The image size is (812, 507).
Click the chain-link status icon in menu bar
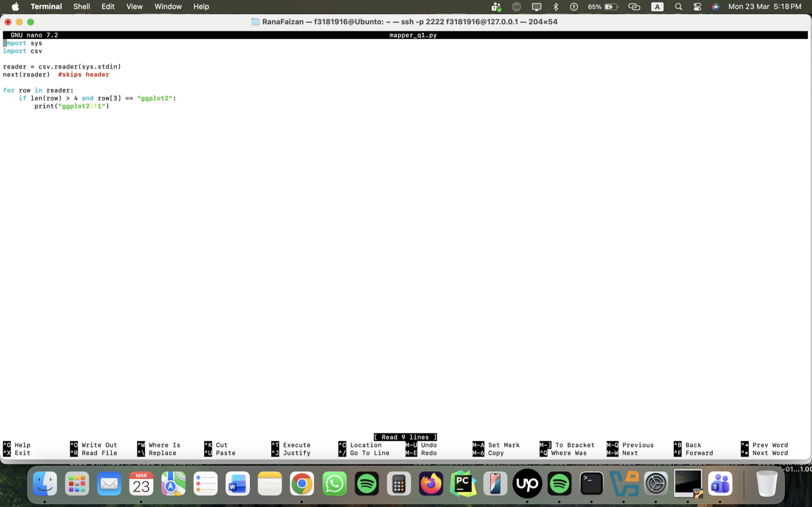pyautogui.click(x=634, y=7)
